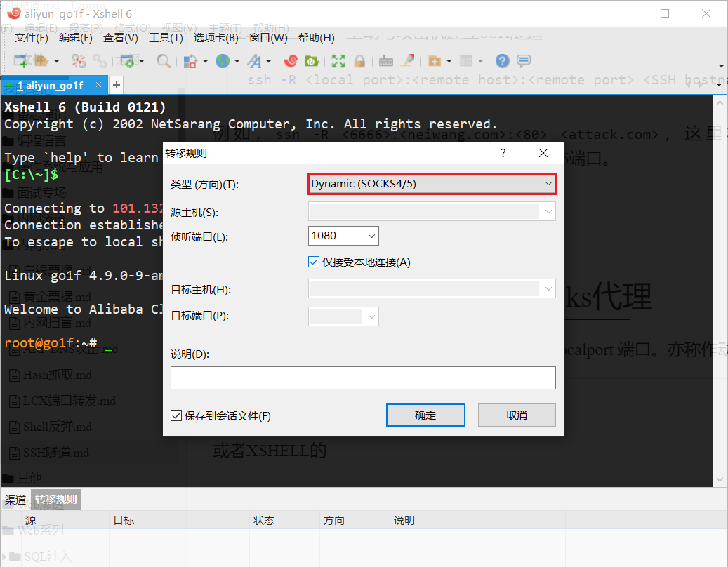Open the 查看(V) menu
The width and height of the screenshot is (728, 567).
(x=120, y=38)
